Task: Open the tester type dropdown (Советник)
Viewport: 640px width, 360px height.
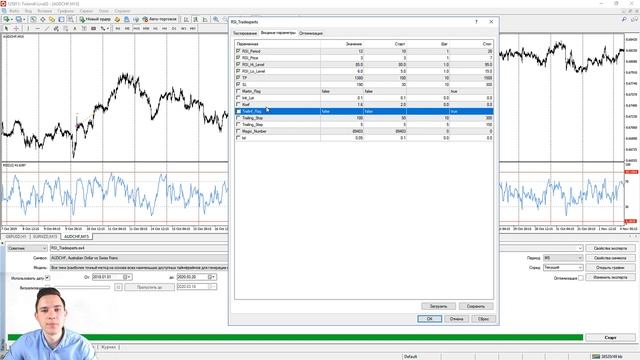Action: [27, 248]
